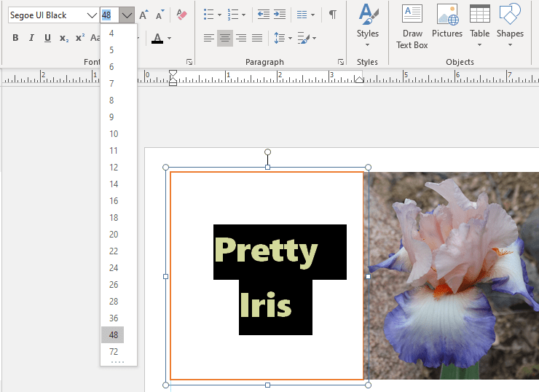Click the Bold formatting button
Image resolution: width=539 pixels, height=392 pixels.
pos(15,38)
